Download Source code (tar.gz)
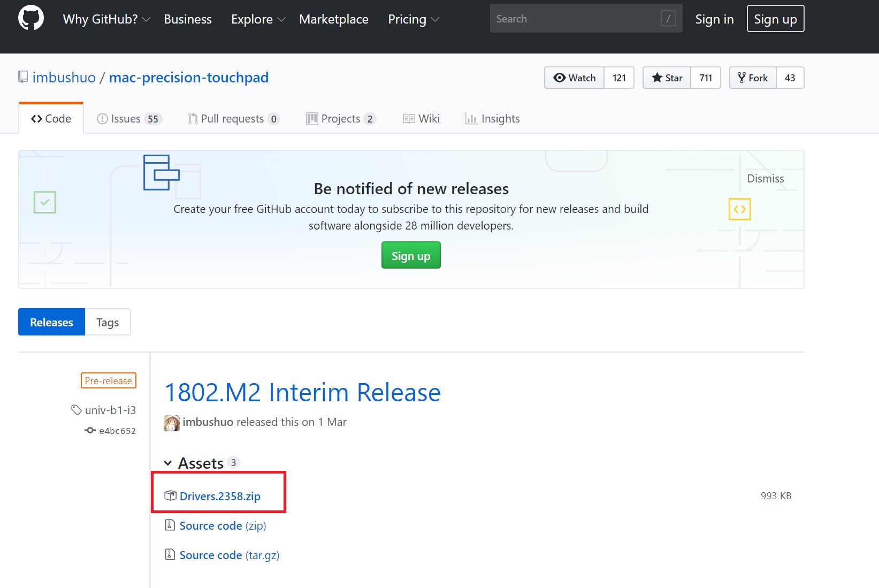This screenshot has width=879, height=588. (x=230, y=555)
